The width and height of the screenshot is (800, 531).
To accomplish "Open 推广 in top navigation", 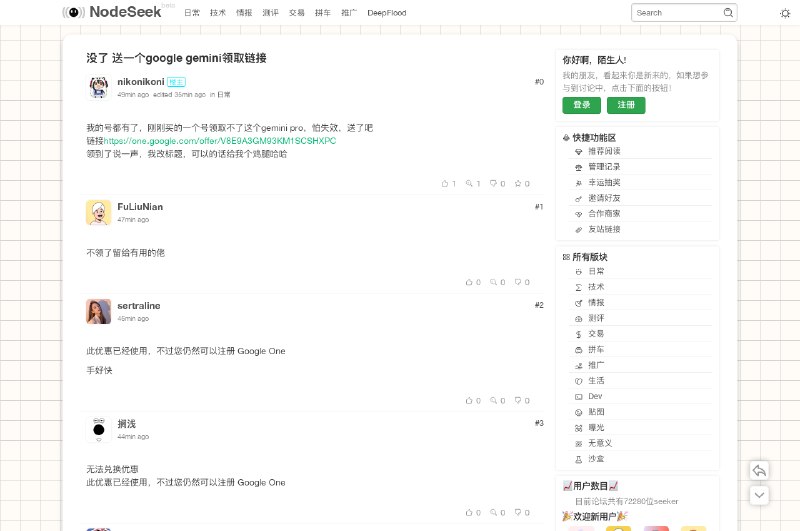I will pos(349,13).
